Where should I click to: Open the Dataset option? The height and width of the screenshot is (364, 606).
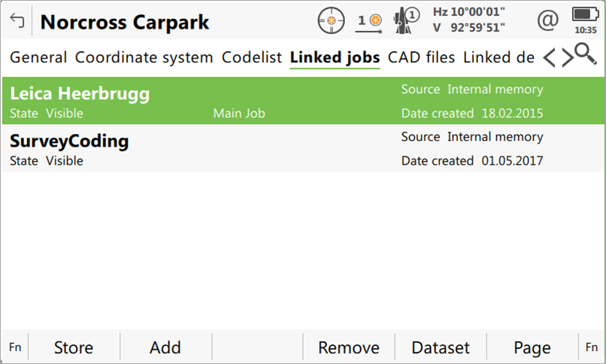440,347
